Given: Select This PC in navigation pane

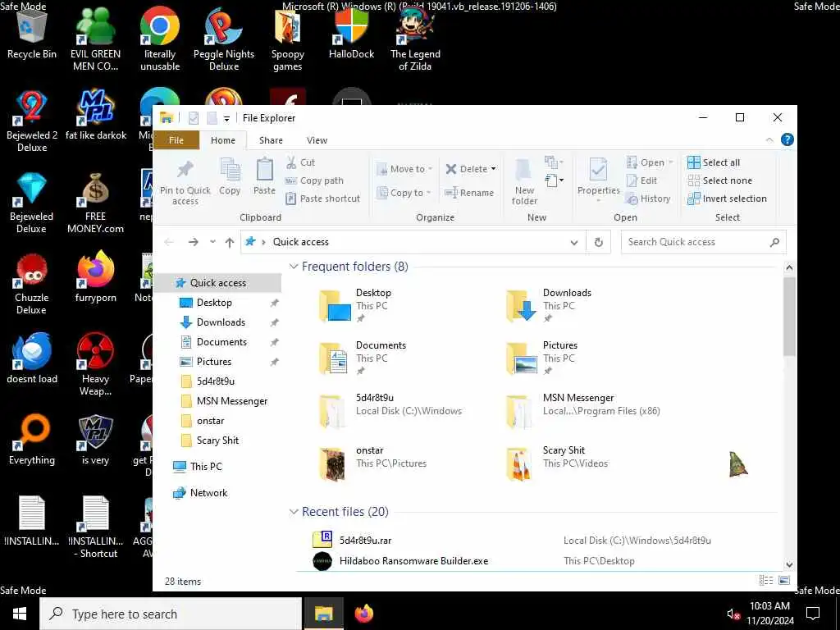Looking at the screenshot, I should (x=206, y=467).
